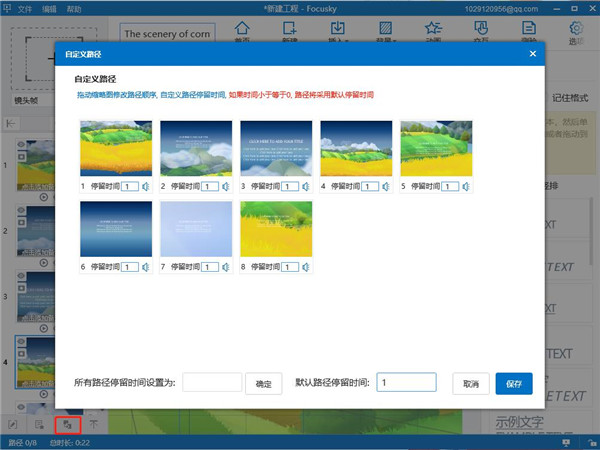Toggle the frame square icon on slide 2
This screenshot has height=450, width=600.
pos(21,222)
